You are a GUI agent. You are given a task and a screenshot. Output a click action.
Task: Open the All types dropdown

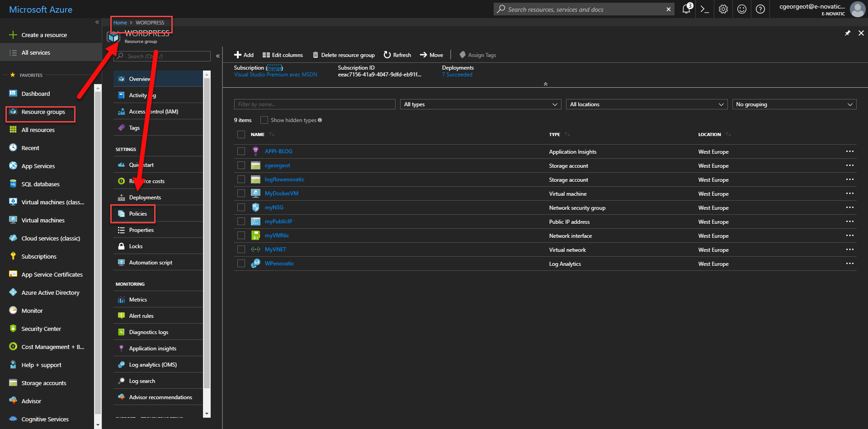pyautogui.click(x=481, y=104)
